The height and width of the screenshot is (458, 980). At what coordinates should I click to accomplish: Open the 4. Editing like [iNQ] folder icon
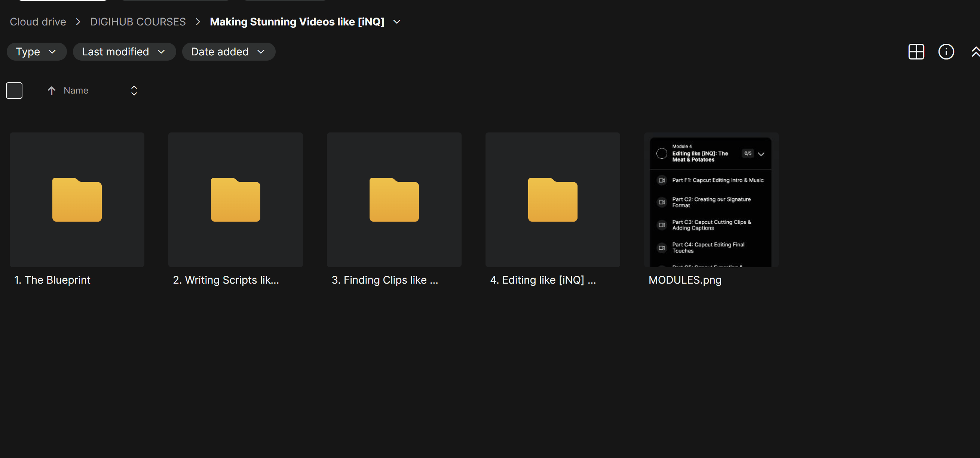click(553, 199)
